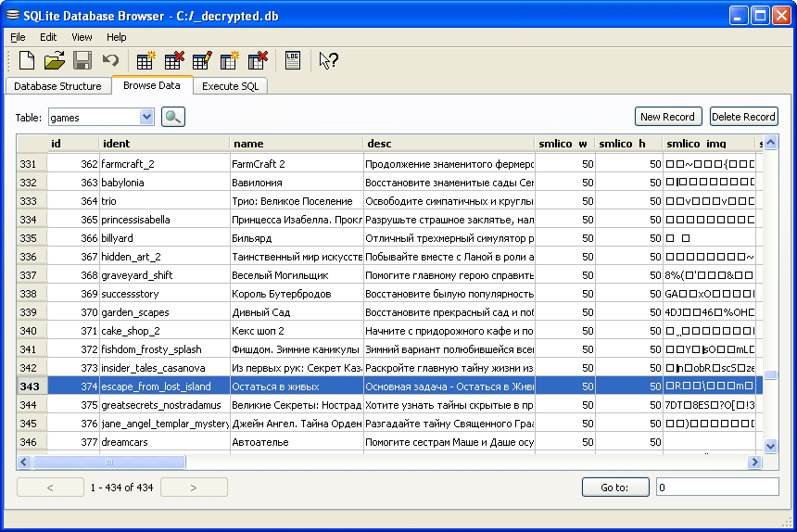Click the name column header

click(x=297, y=144)
